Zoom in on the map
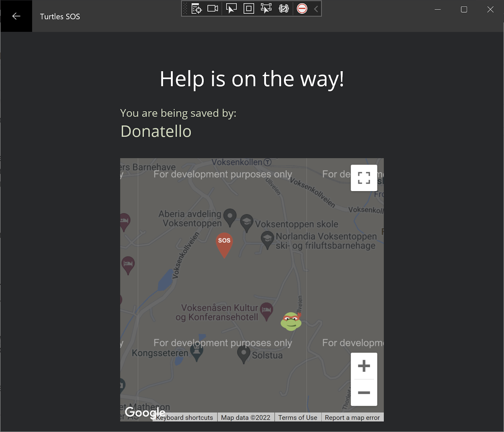Screen dimensions: 504x432 [364, 366]
